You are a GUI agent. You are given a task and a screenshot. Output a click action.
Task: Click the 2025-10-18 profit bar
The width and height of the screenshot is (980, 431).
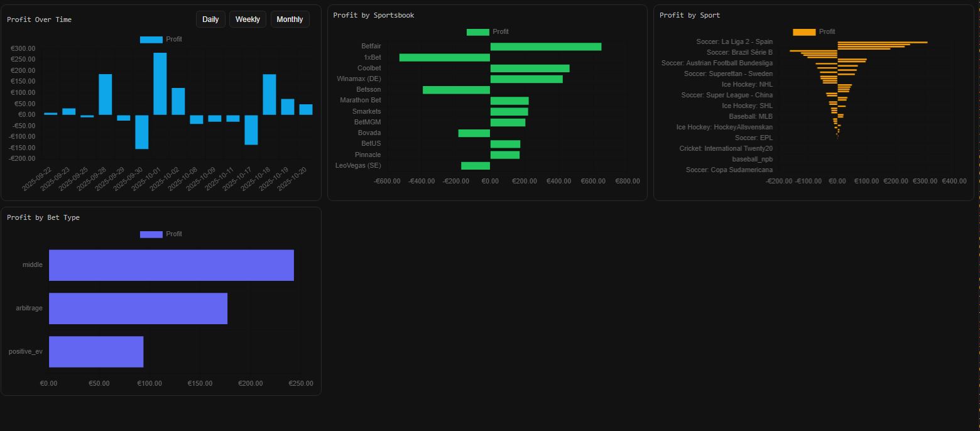(x=269, y=94)
